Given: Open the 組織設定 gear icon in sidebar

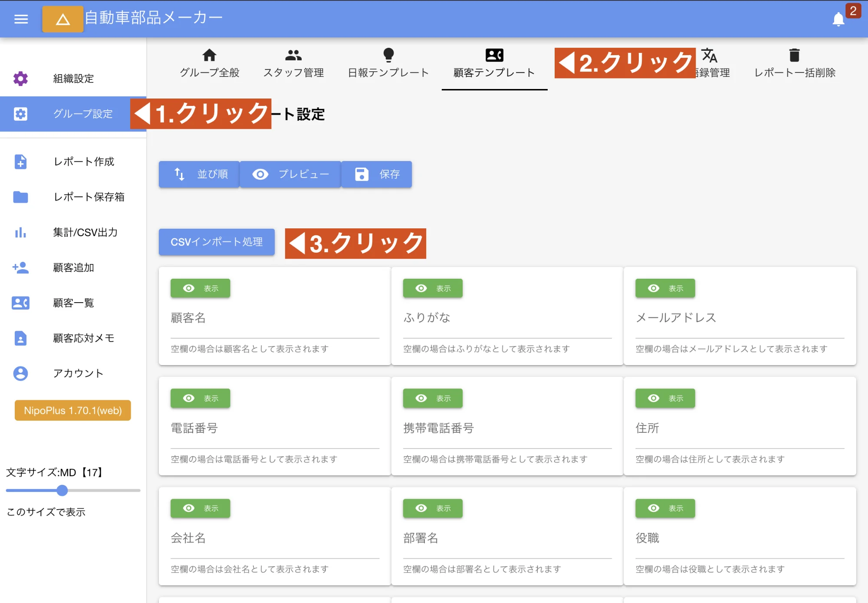Looking at the screenshot, I should tap(20, 79).
